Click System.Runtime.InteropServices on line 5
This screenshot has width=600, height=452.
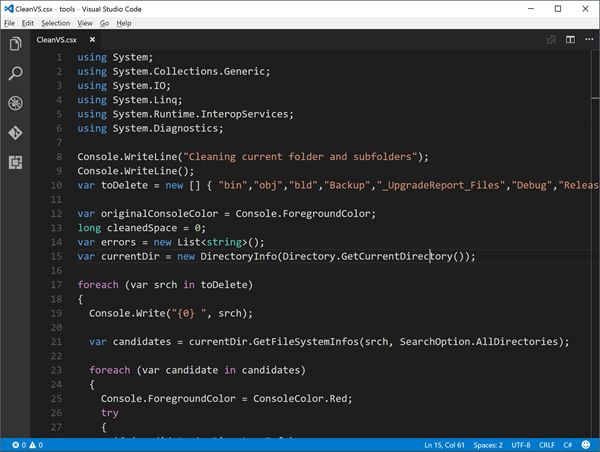pos(201,114)
